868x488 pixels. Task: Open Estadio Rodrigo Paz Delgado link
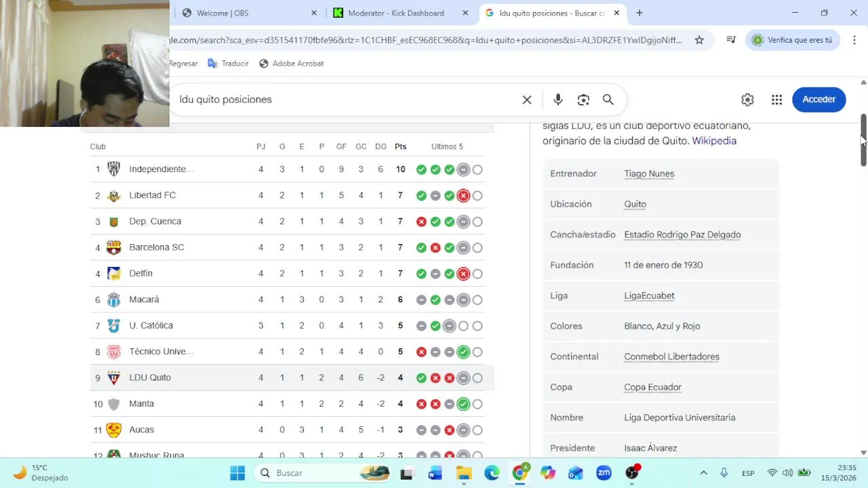[682, 235]
